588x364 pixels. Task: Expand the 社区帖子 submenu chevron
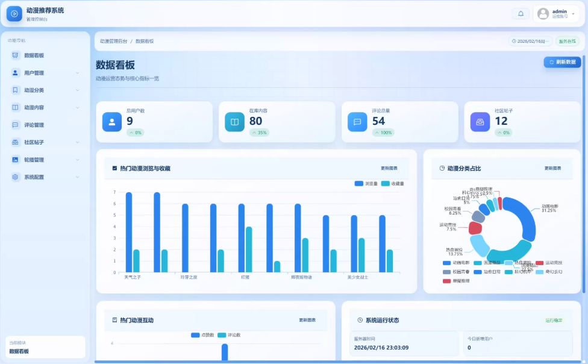[x=78, y=142]
